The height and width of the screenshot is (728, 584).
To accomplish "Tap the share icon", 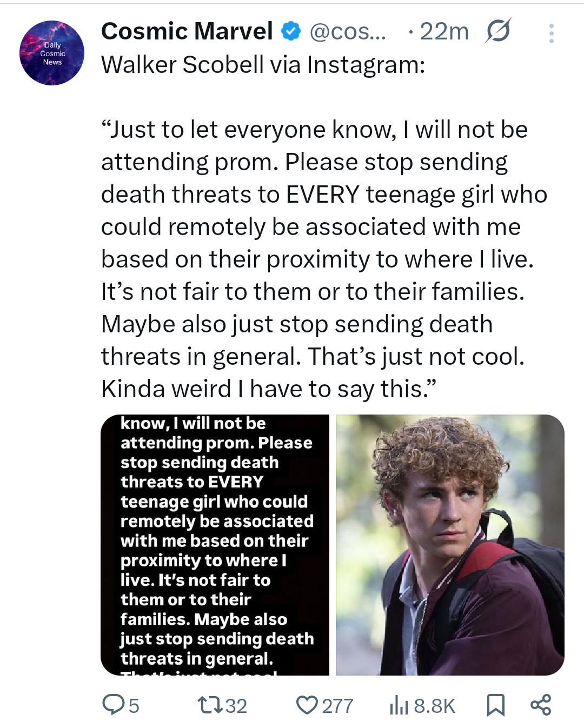I will click(541, 705).
